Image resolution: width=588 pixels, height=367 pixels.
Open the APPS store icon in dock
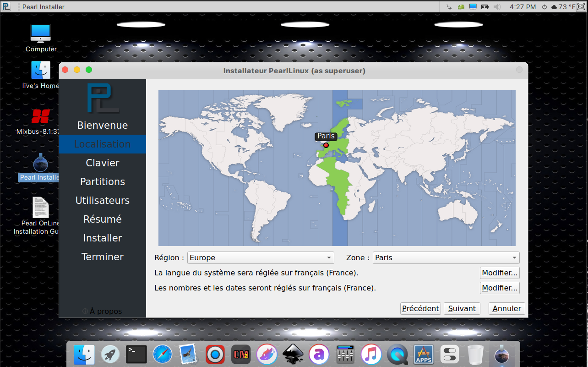tap(424, 354)
